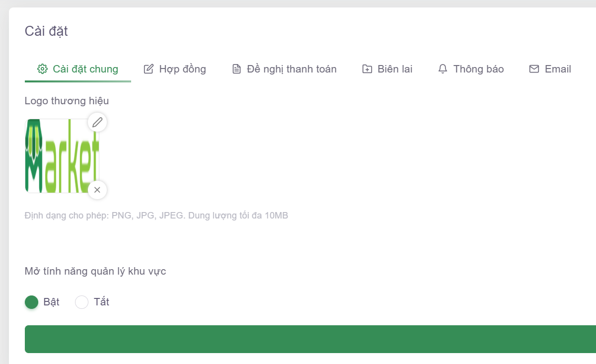Click the envelope icon beside Email
The width and height of the screenshot is (596, 364).
click(x=534, y=69)
